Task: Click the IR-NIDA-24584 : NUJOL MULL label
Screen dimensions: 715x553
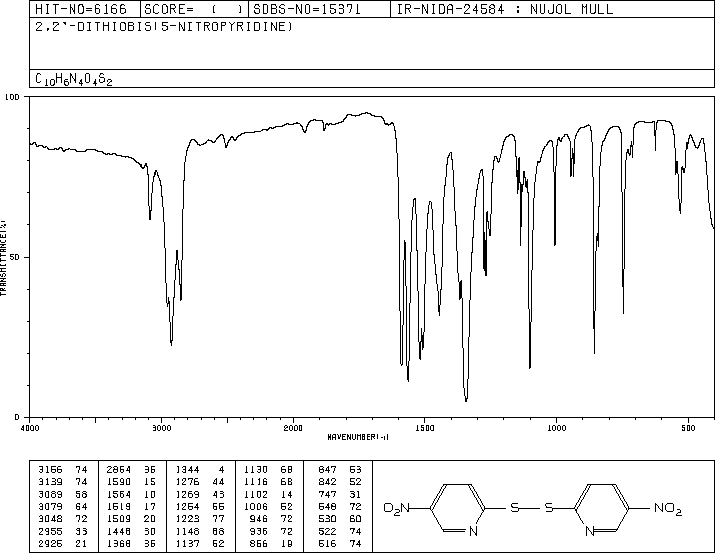Action: pos(505,9)
